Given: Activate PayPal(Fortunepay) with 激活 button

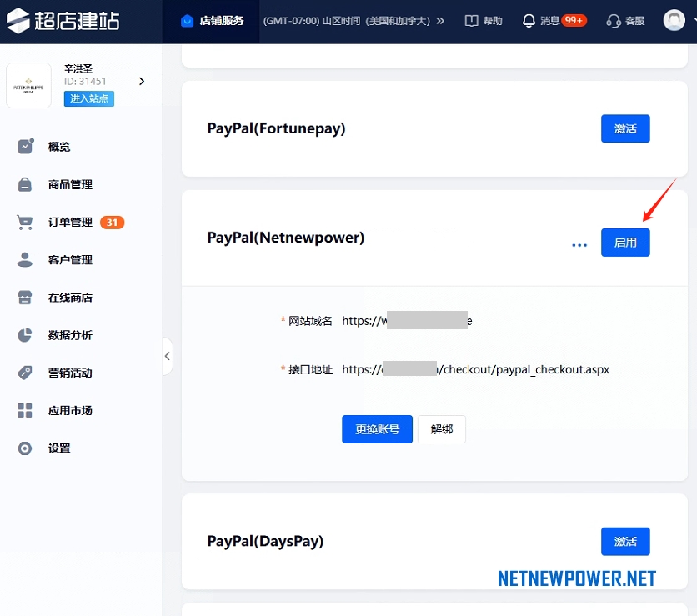Looking at the screenshot, I should [625, 128].
